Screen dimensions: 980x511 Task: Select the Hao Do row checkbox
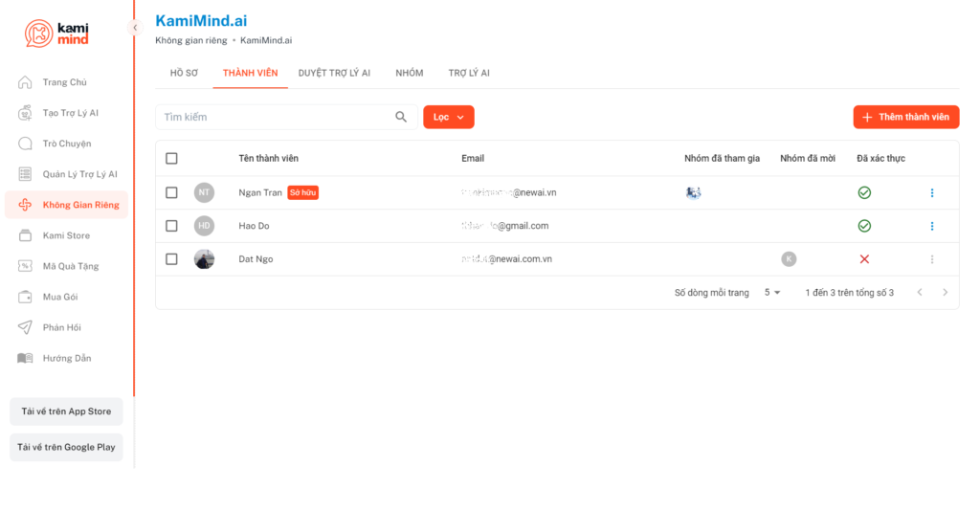[x=171, y=226]
